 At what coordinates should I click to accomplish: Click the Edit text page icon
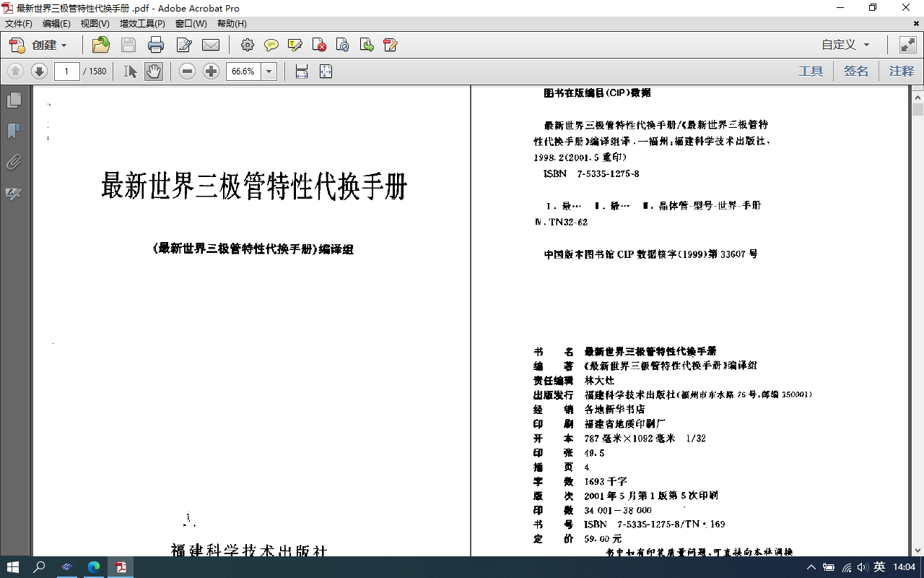184,45
